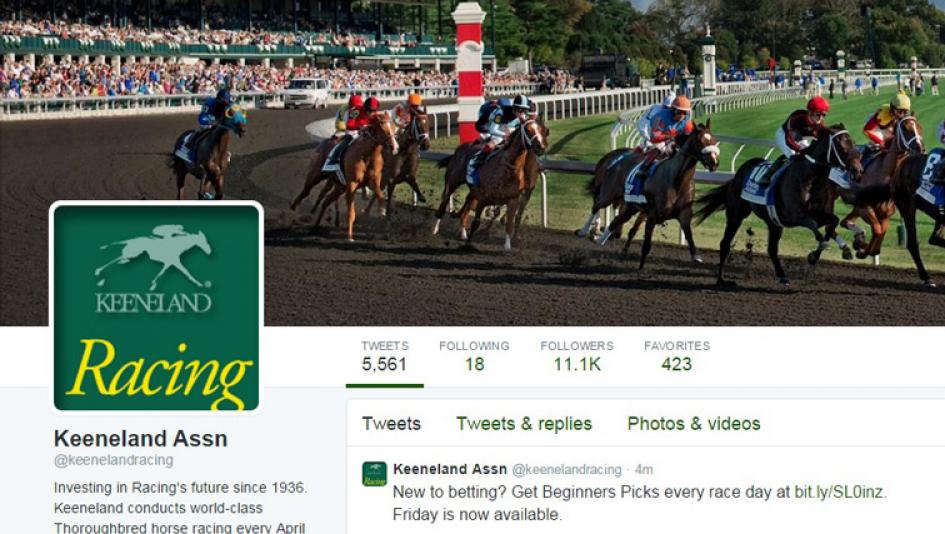
Task: Click the small Keeneland avatar beside the tweet
Action: pyautogui.click(x=374, y=474)
